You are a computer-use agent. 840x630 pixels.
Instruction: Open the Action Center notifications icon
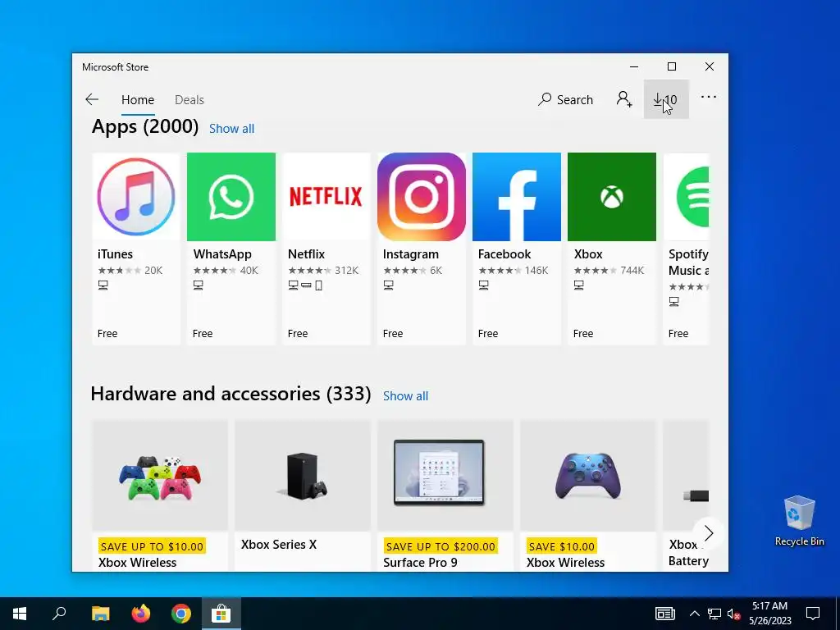point(813,614)
